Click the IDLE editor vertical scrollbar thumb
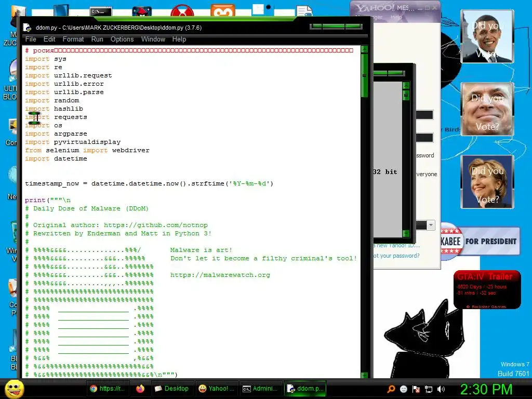This screenshot has height=399, width=532. (364, 75)
